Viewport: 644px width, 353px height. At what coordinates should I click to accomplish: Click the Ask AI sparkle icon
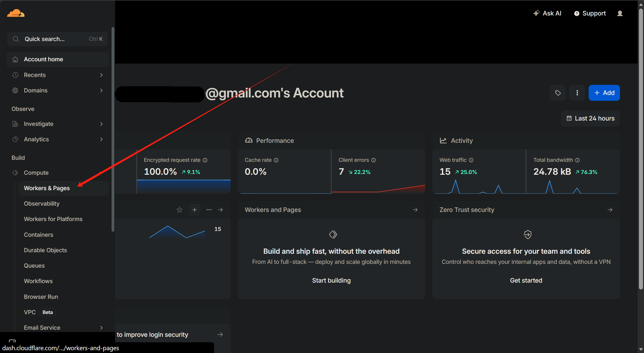pyautogui.click(x=536, y=13)
